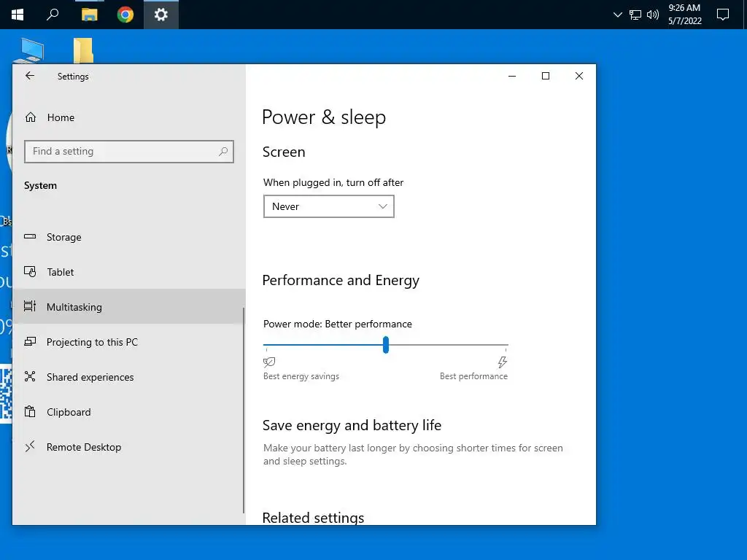The height and width of the screenshot is (560, 747).
Task: Close the Settings window
Action: coord(578,76)
